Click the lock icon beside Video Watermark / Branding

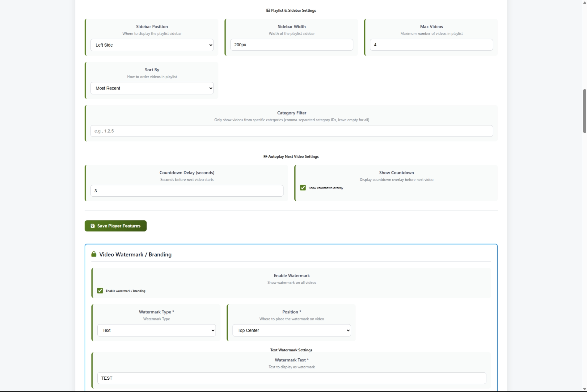(94, 254)
